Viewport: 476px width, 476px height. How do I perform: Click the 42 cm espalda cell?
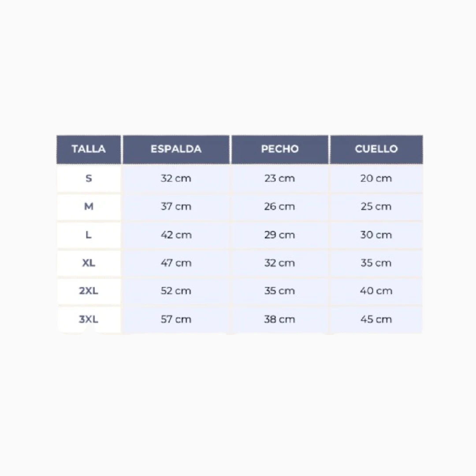coord(176,234)
